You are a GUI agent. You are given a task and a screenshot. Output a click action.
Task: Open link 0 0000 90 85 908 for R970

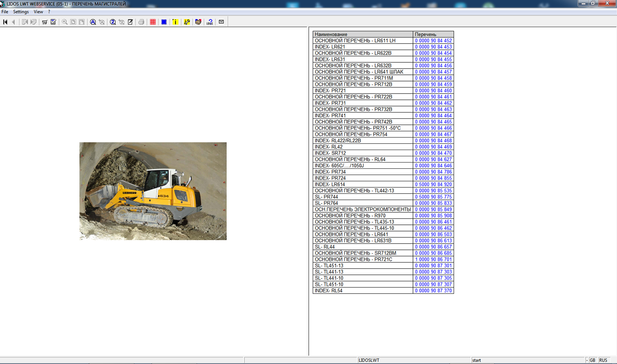click(433, 216)
